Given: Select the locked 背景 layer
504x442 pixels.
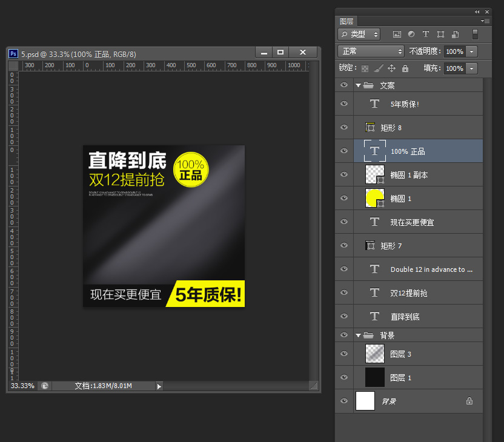Looking at the screenshot, I should pyautogui.click(x=418, y=401).
